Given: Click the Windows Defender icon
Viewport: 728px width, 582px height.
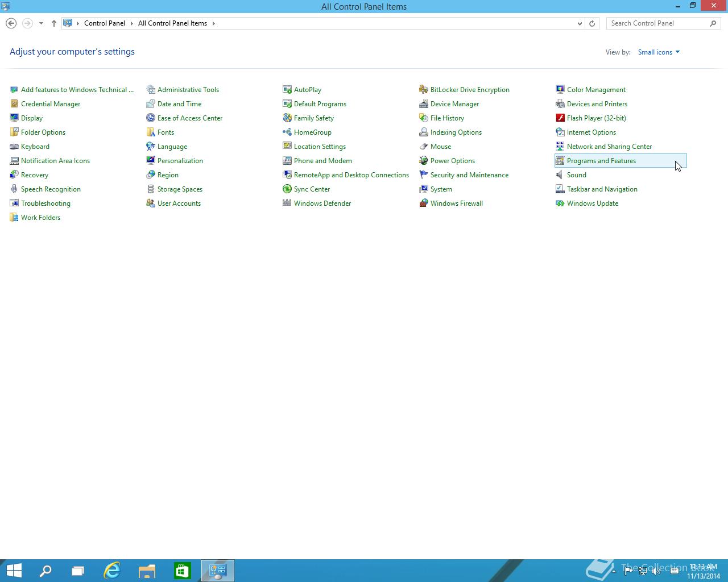Looking at the screenshot, I should tap(287, 203).
